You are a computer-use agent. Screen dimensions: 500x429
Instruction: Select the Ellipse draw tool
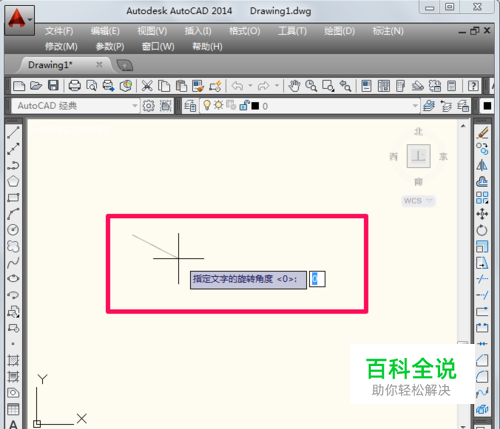click(13, 278)
